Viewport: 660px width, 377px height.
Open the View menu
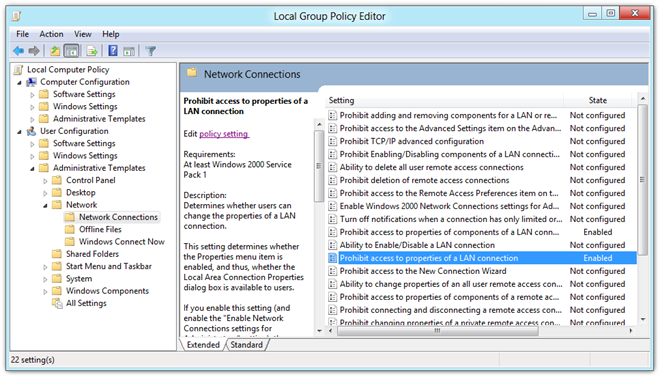tap(82, 34)
